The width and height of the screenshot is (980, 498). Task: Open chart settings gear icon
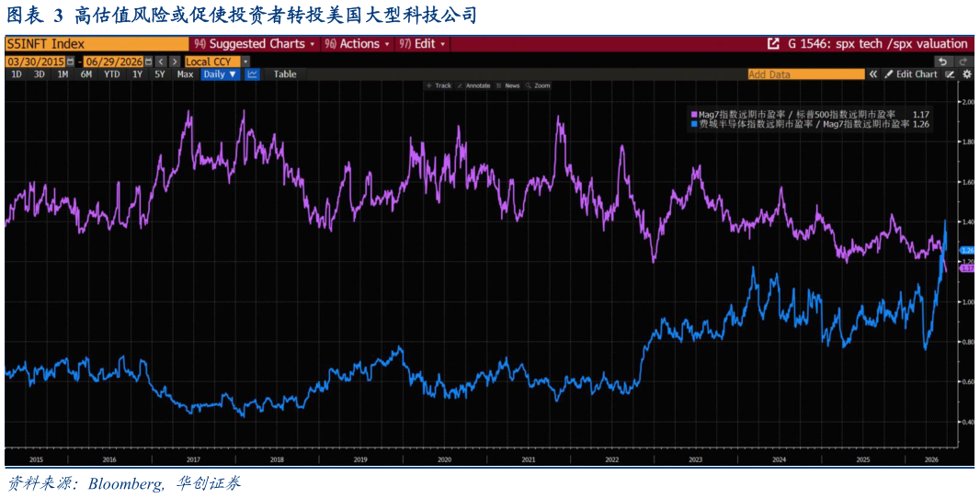(x=966, y=74)
